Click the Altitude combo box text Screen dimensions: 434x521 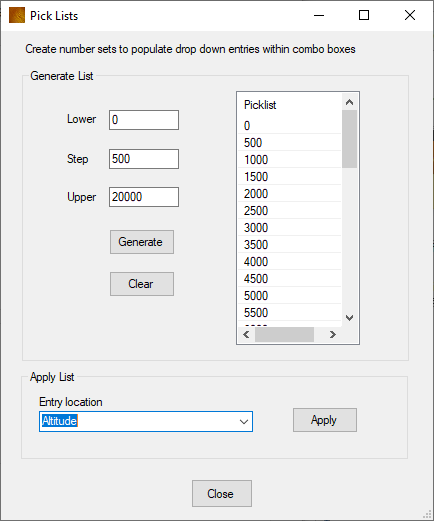point(60,421)
